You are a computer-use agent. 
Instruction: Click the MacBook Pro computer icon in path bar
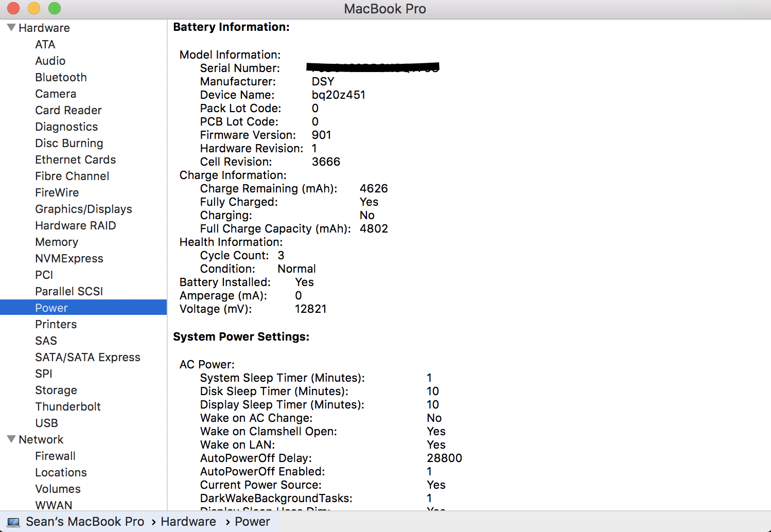[13, 522]
